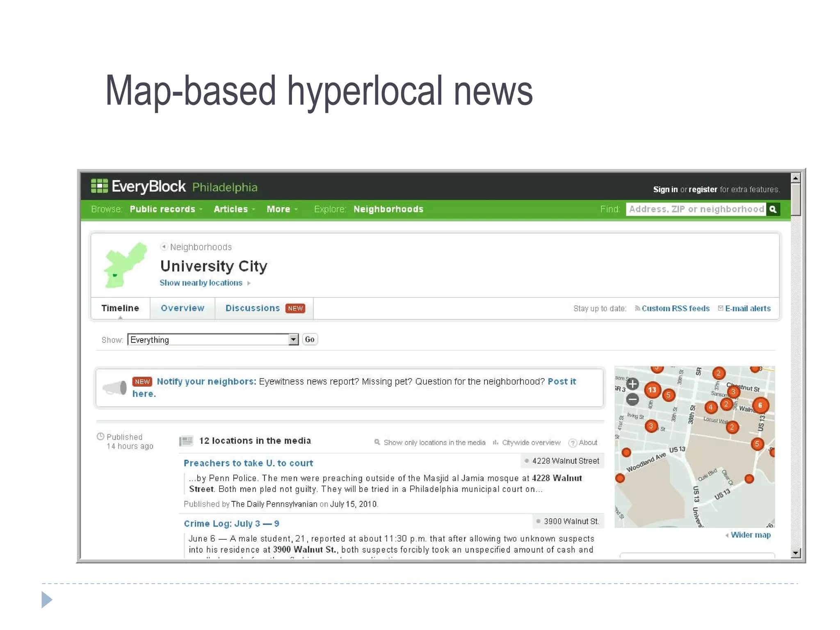Click the map marker numbered 6
This screenshot has width=840, height=630.
pyautogui.click(x=760, y=405)
